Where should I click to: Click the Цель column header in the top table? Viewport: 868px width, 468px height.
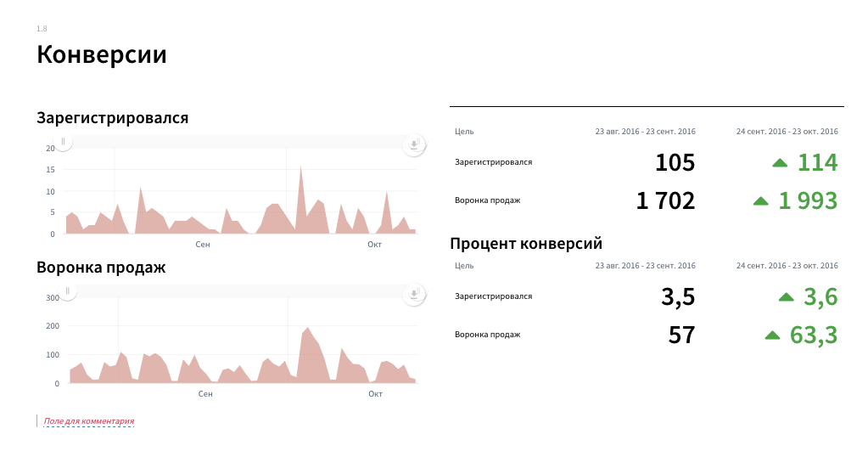pos(464,132)
